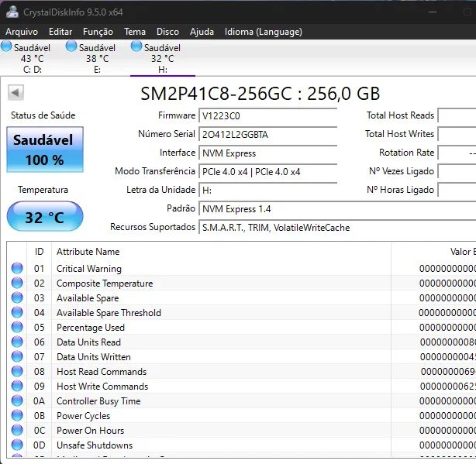The height and width of the screenshot is (464, 476).
Task: Click the Firmware field V1223C0
Action: (x=268, y=115)
